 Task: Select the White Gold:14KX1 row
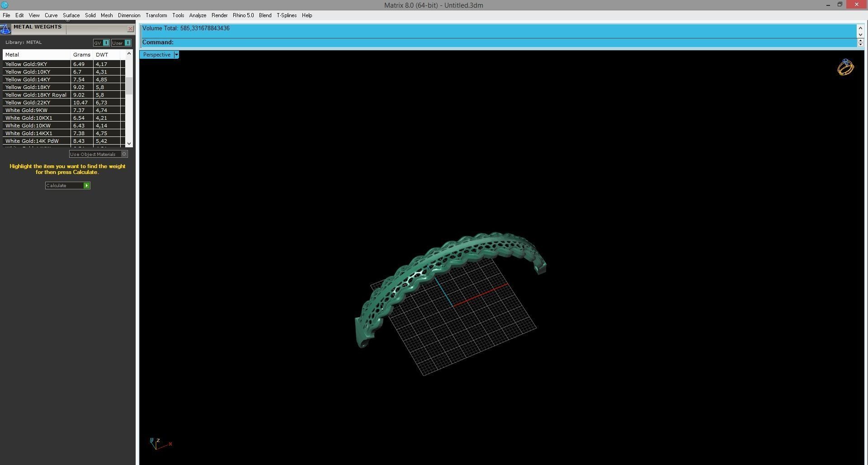point(64,133)
